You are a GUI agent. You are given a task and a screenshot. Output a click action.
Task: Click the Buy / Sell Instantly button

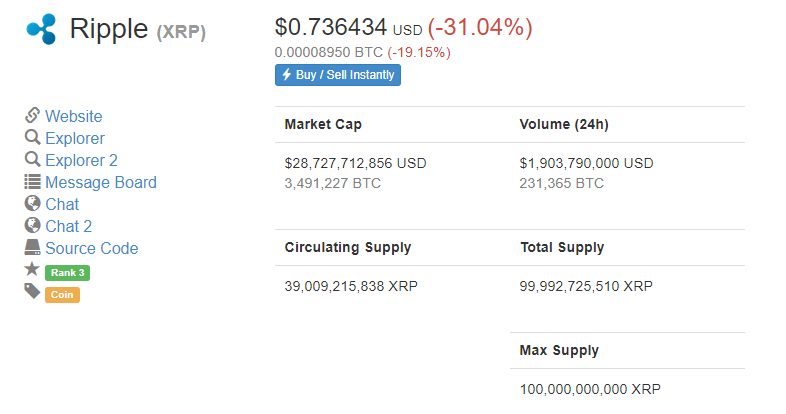click(338, 75)
